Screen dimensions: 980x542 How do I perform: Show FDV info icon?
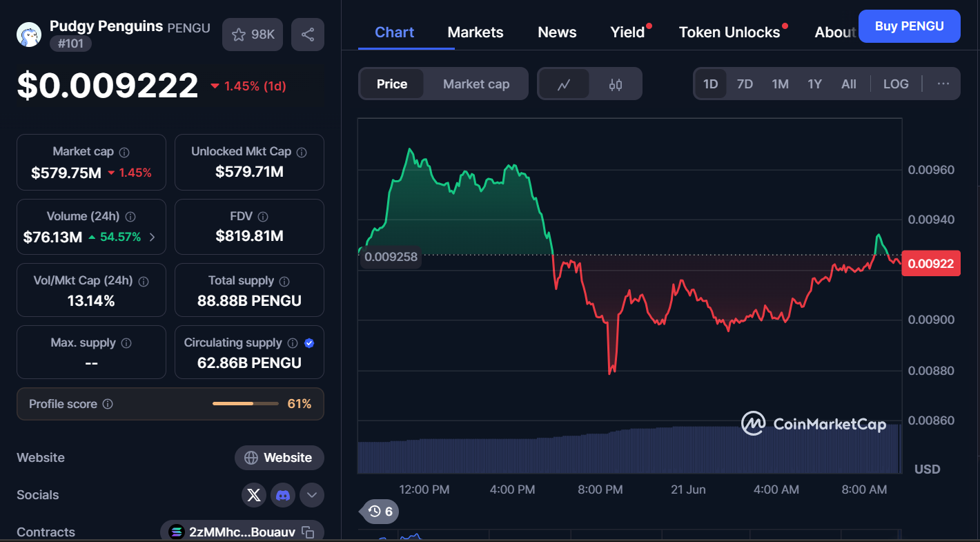click(263, 217)
